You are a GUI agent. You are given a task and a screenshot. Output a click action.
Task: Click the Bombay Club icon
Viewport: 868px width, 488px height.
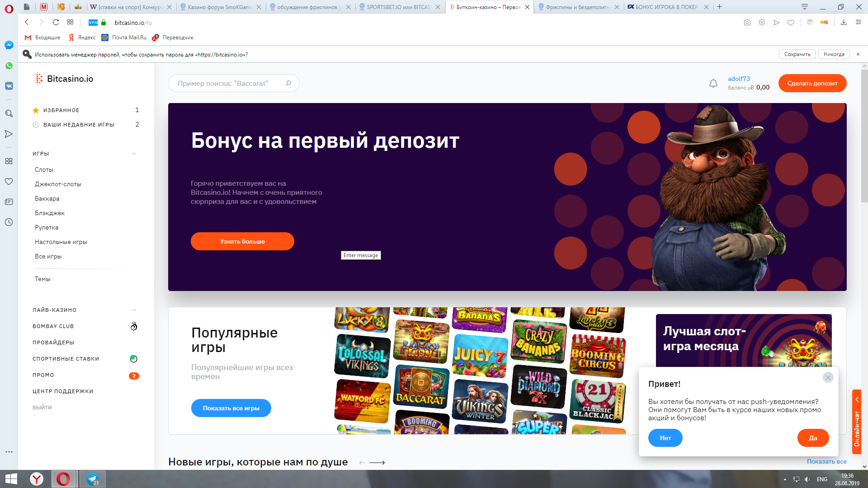pos(134,326)
